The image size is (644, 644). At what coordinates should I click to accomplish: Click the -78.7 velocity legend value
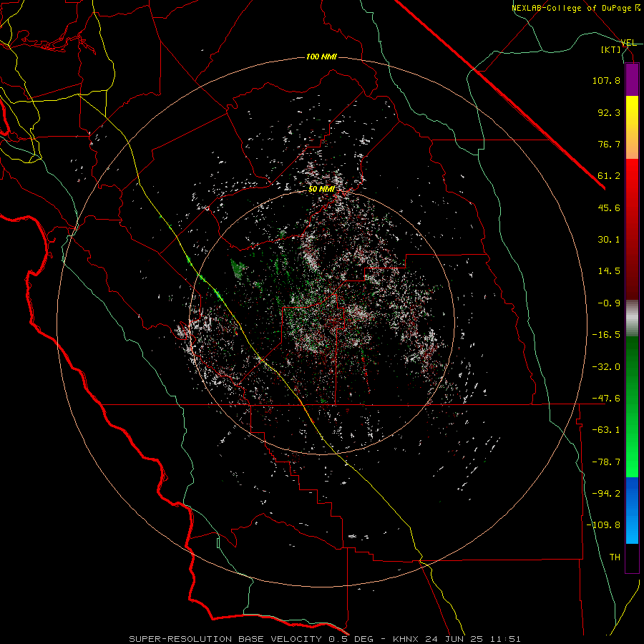(606, 462)
